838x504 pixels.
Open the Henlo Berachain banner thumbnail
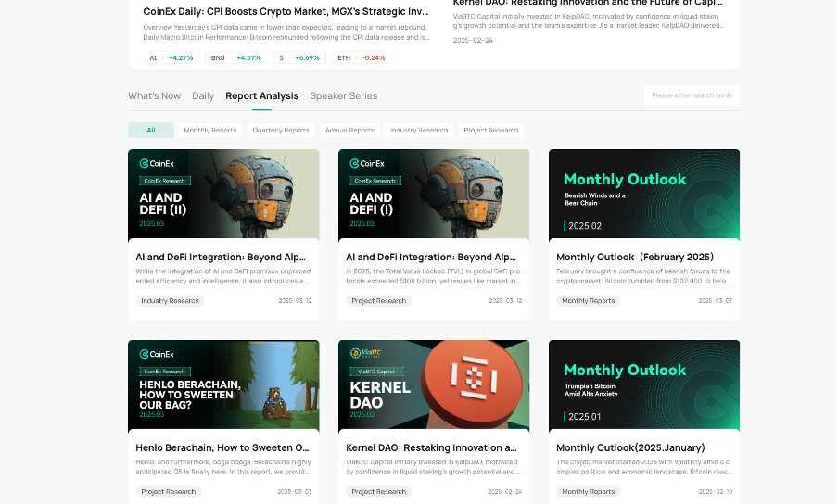223,385
